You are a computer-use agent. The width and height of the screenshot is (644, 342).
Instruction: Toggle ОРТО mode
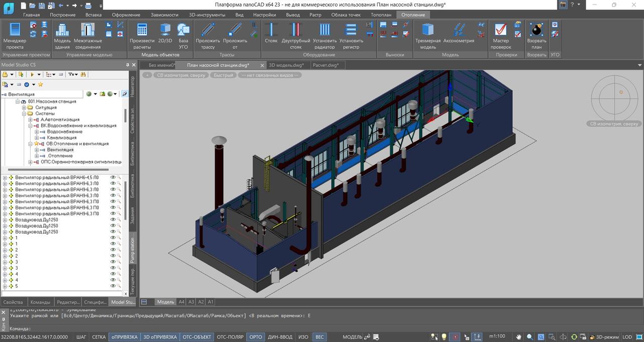pos(256,337)
